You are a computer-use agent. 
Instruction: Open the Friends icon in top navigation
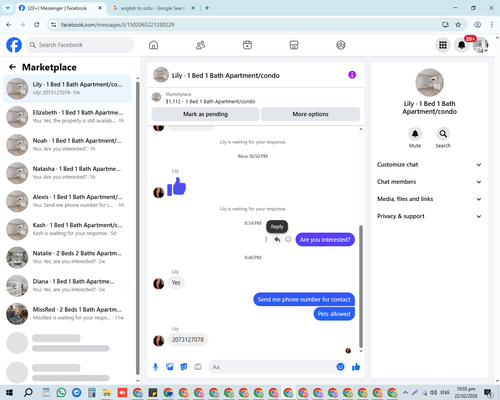[200, 45]
